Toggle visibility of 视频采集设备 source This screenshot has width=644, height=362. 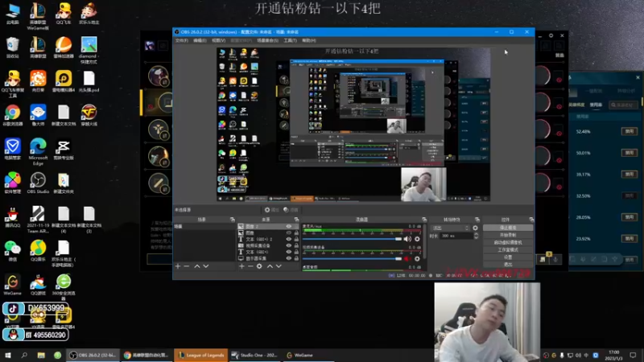[289, 245]
